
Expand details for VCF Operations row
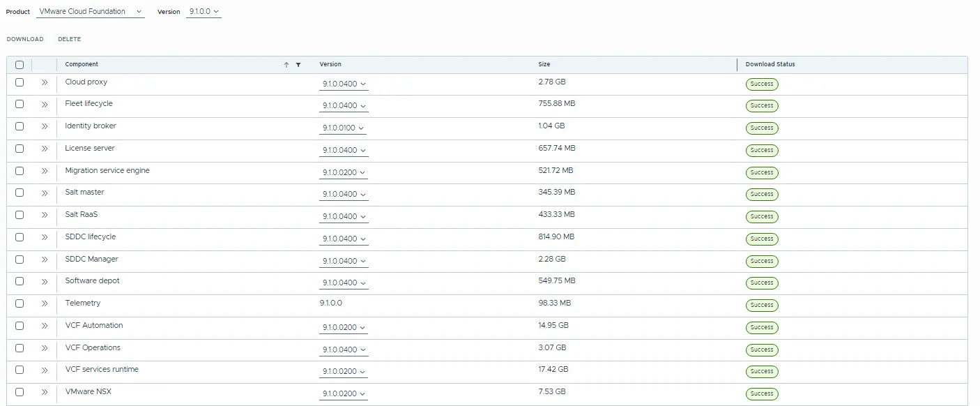[x=45, y=348]
